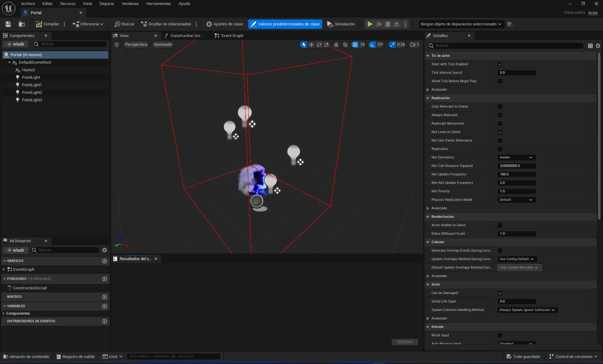Switch to the Event Graph tab
This screenshot has height=364, width=603.
229,36
